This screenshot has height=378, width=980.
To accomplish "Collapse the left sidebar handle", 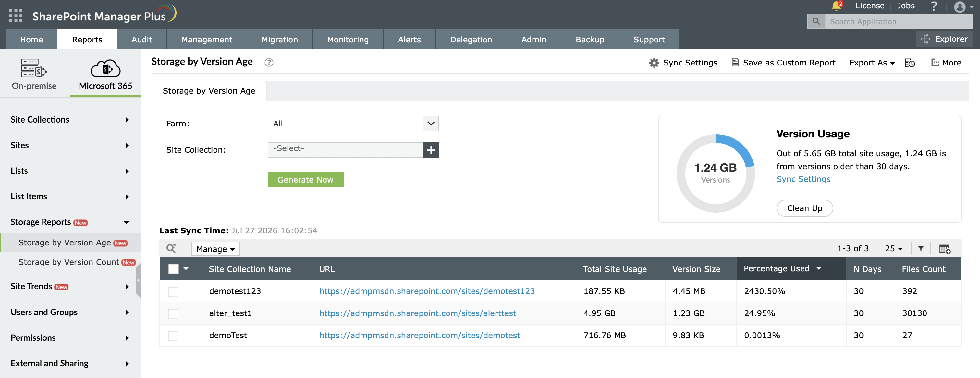I will [x=138, y=280].
